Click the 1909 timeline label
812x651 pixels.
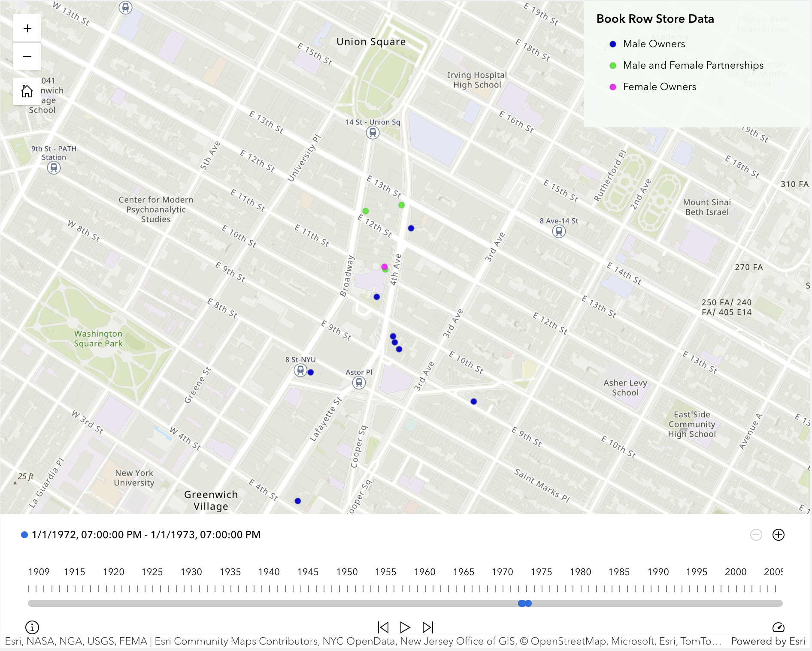click(x=39, y=572)
